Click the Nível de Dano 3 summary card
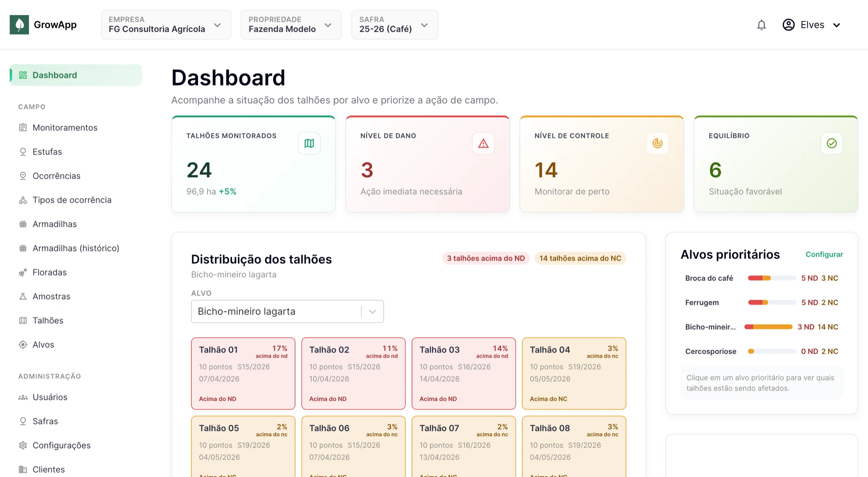868x477 pixels. [428, 164]
